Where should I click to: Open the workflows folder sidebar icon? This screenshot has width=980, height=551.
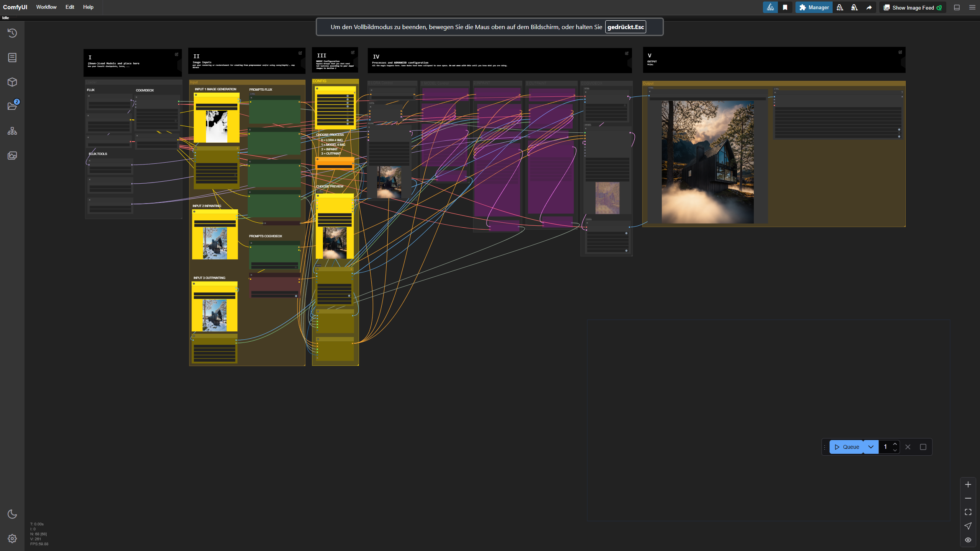click(x=12, y=106)
